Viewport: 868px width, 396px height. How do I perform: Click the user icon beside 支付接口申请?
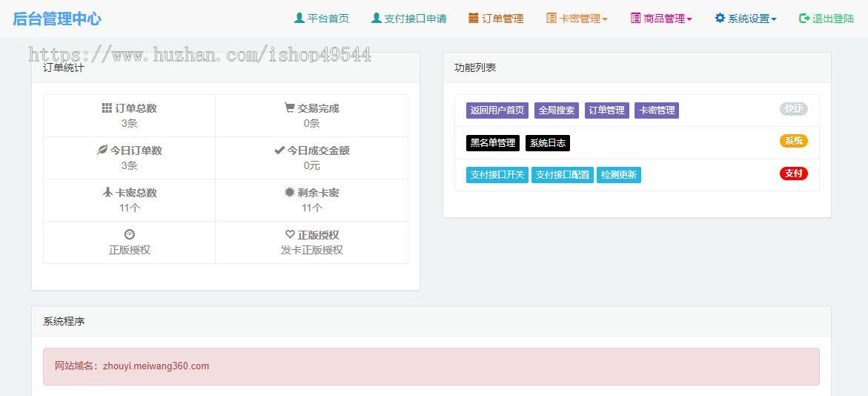coord(377,19)
